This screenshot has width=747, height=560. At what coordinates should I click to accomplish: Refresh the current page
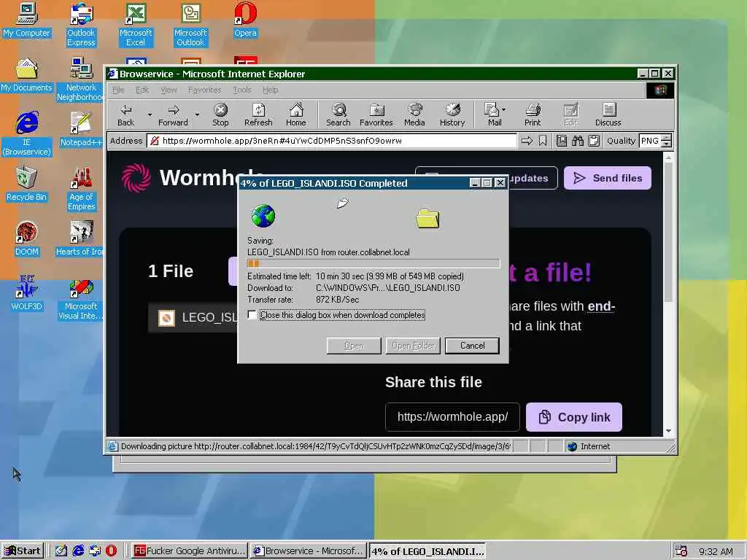coord(258,115)
